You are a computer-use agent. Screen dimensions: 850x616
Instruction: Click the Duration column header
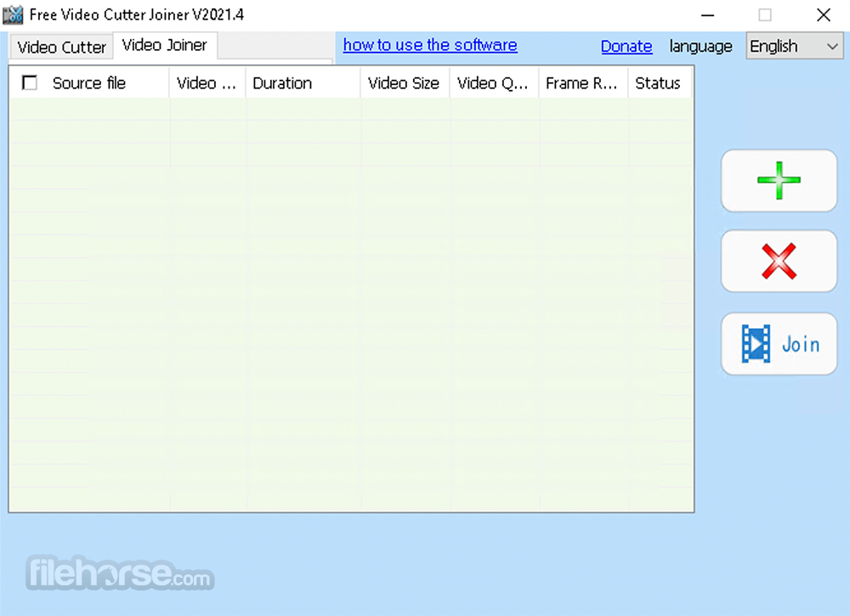pos(303,83)
